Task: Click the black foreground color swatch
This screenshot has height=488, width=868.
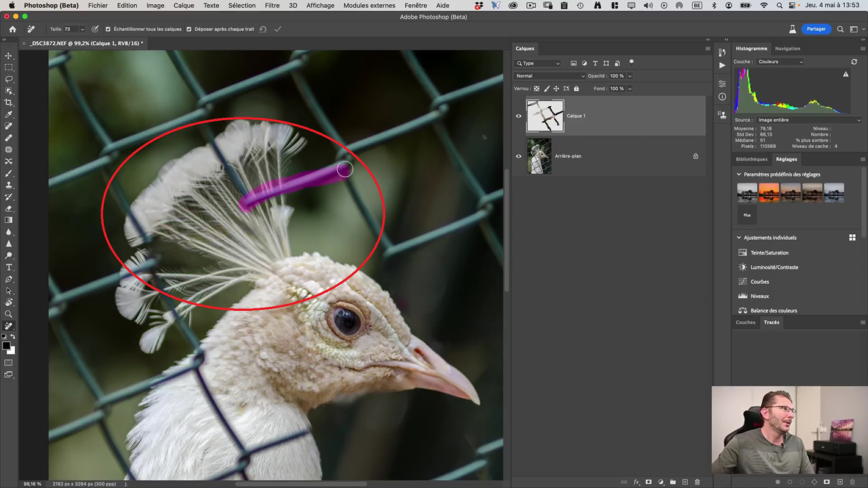Action: (6, 346)
